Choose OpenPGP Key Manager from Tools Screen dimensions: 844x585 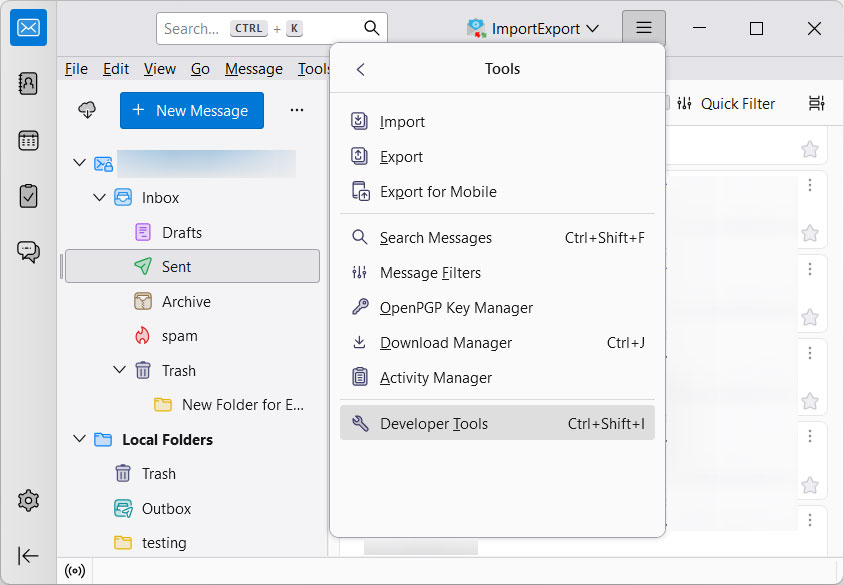[x=456, y=308]
